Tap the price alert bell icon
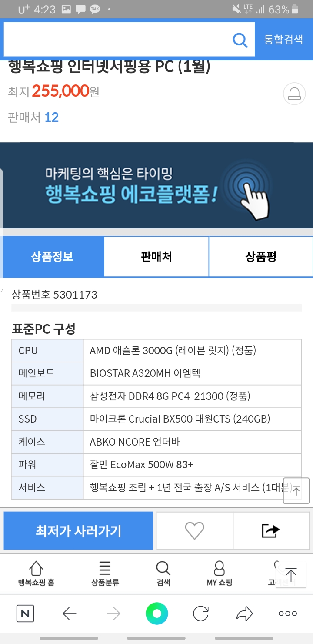 click(294, 94)
